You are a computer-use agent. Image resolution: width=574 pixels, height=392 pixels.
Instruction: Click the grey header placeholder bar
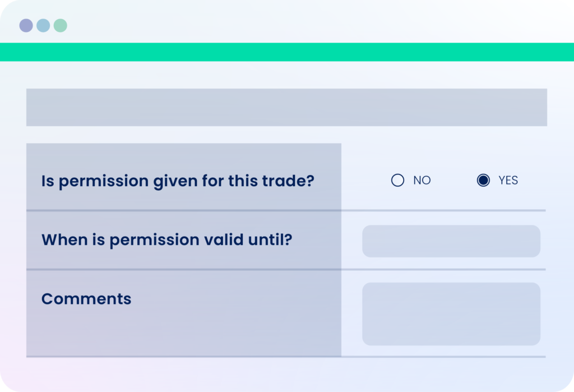[286, 107]
